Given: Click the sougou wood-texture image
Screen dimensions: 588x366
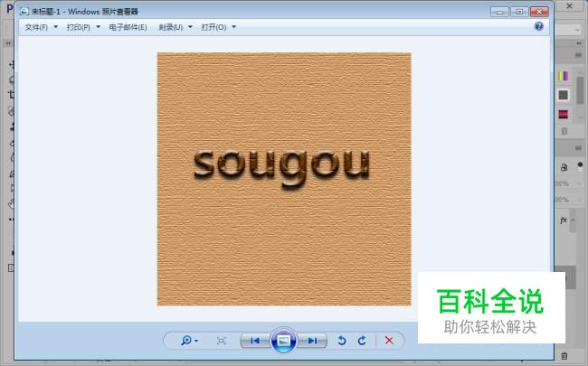Looking at the screenshot, I should click(x=284, y=179).
